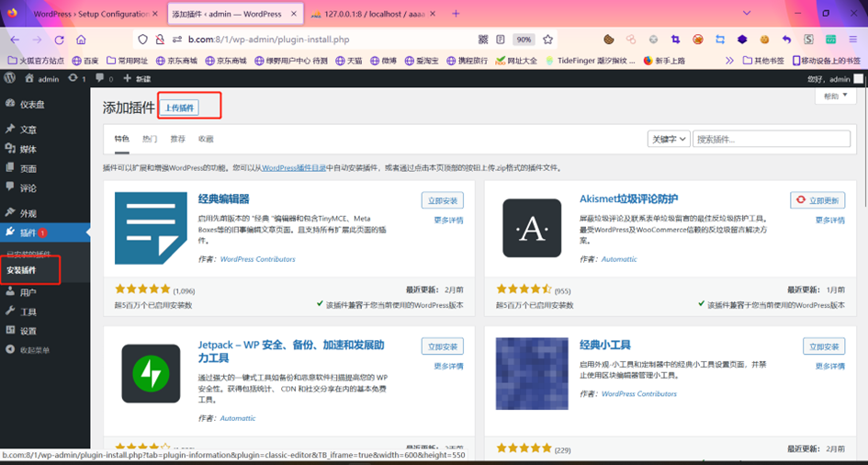Open 百度 bookmark in bookmarks bar

coord(85,61)
